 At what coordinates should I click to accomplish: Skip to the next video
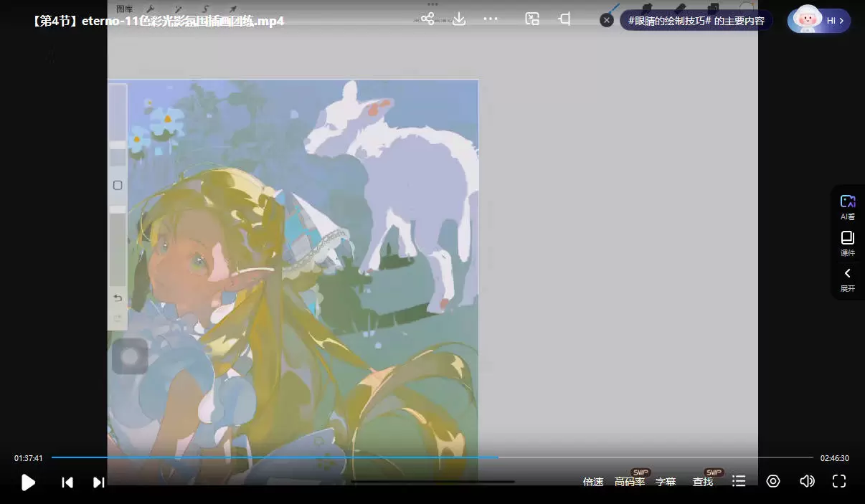[x=99, y=482]
